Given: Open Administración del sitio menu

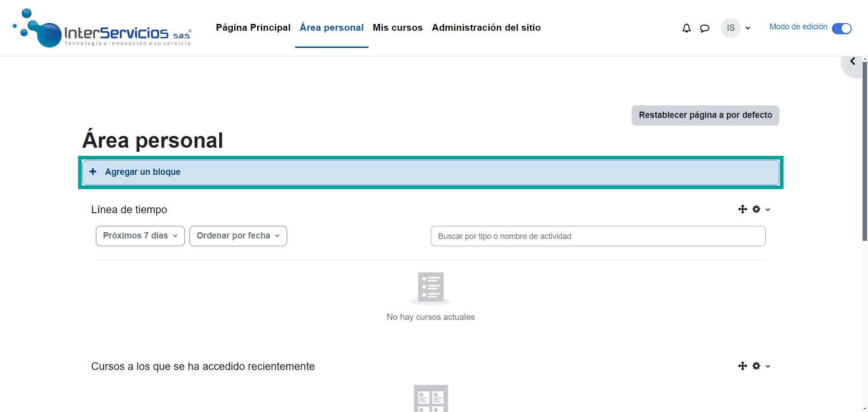Looking at the screenshot, I should tap(486, 28).
